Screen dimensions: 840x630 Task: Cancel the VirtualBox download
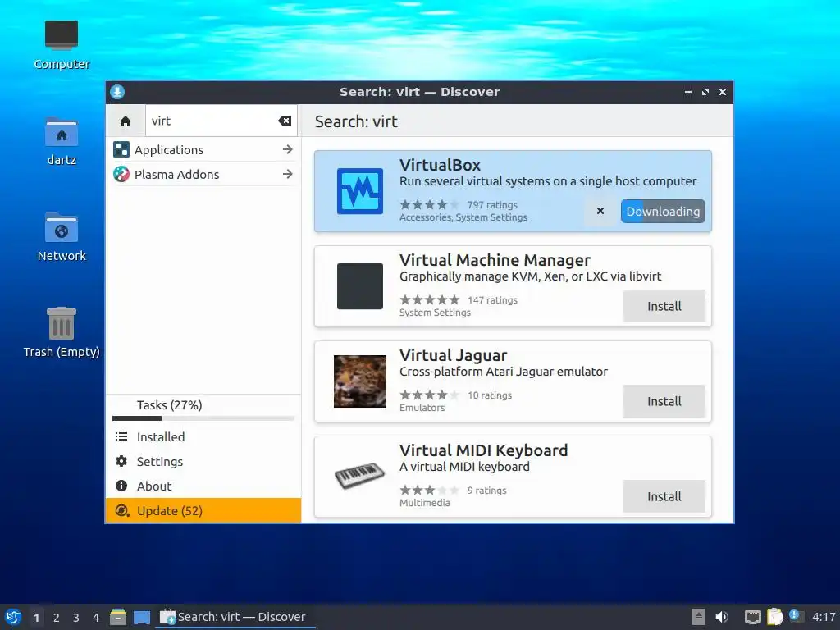point(600,211)
